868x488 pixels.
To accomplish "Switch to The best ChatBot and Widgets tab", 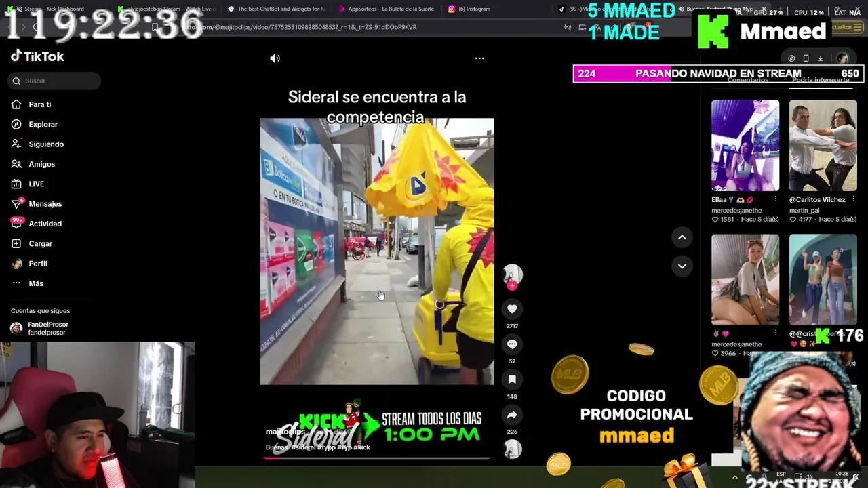I will pyautogui.click(x=277, y=9).
